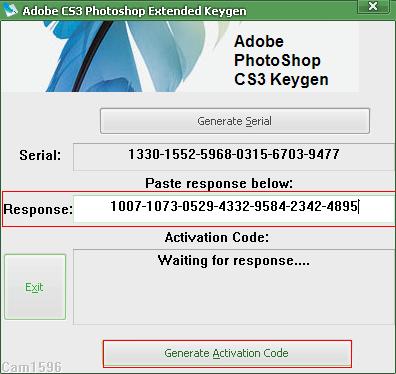Click the app icon in the title bar

pos(10,10)
